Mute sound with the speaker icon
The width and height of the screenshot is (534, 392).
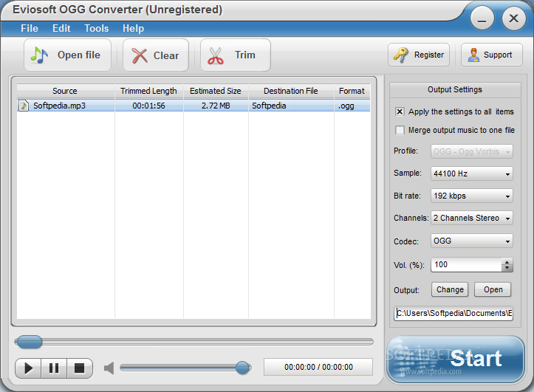(109, 368)
